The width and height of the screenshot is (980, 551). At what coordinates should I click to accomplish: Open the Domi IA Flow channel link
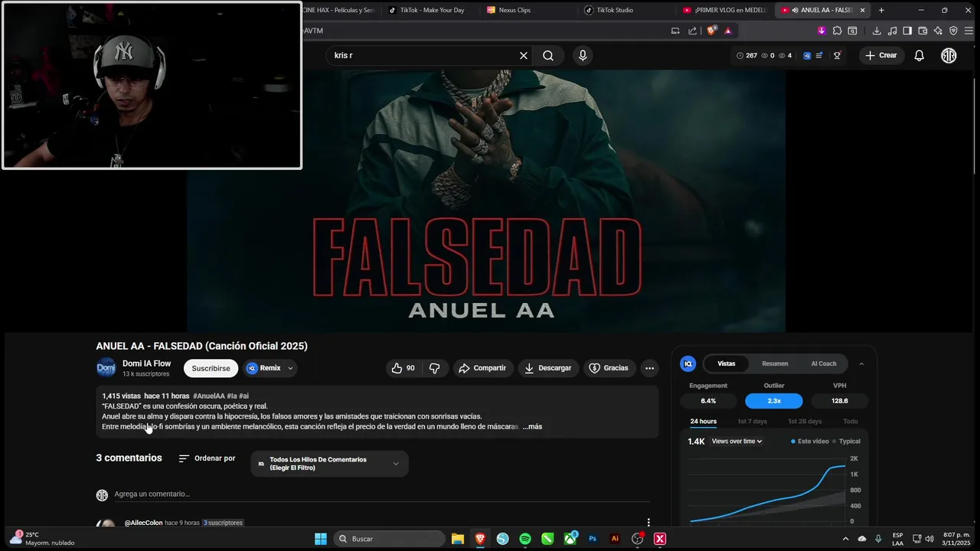coord(146,364)
